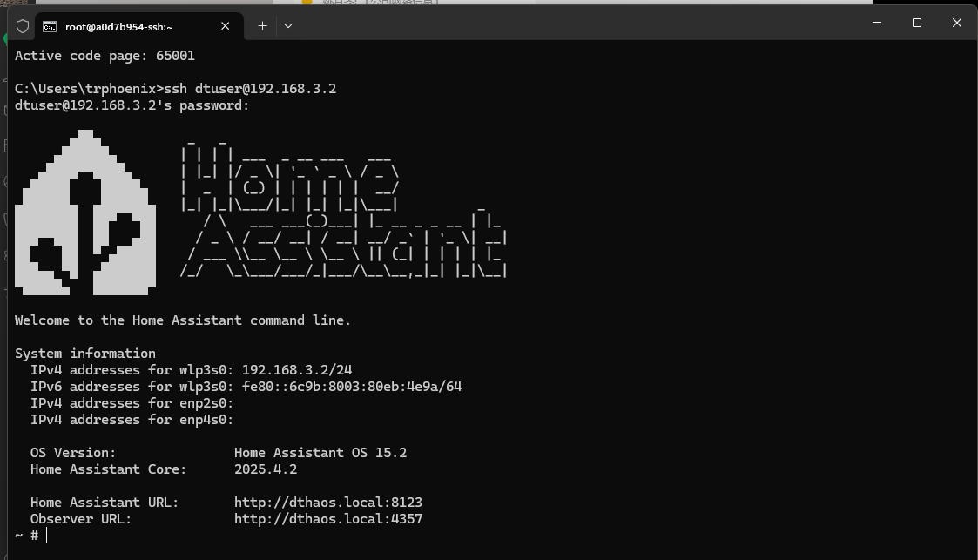The image size is (978, 560).
Task: Close the terminal window
Action: [956, 23]
